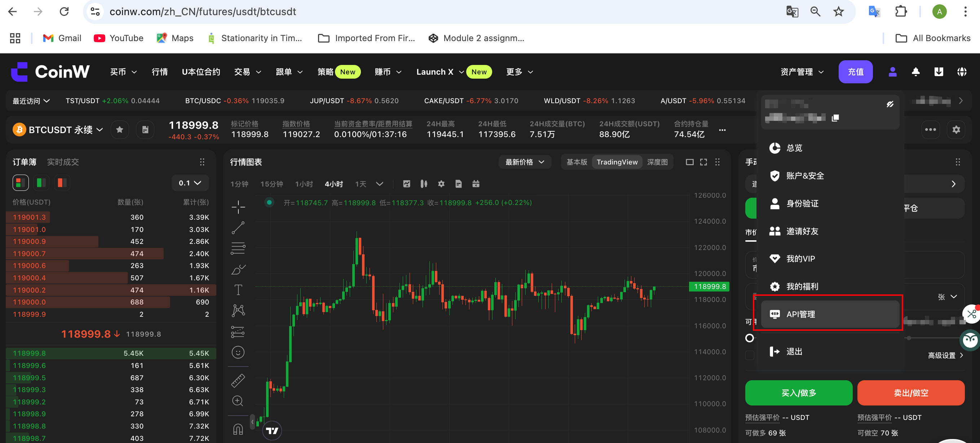Click the chart zoom-in magnifier tool
Viewport: 980px width, 443px height.
pyautogui.click(x=238, y=401)
